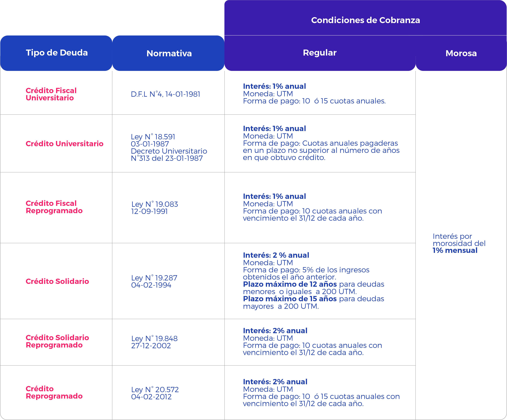This screenshot has width=507, height=420.
Task: Select the Ley N° 18.591 normativa cell
Action: pyautogui.click(x=169, y=147)
